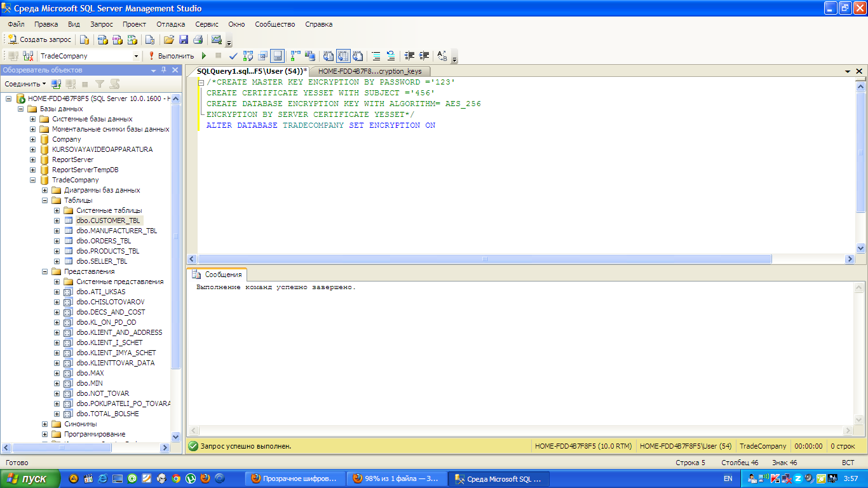This screenshot has width=868, height=488.
Task: Click the Создать запрос button
Action: tap(39, 39)
